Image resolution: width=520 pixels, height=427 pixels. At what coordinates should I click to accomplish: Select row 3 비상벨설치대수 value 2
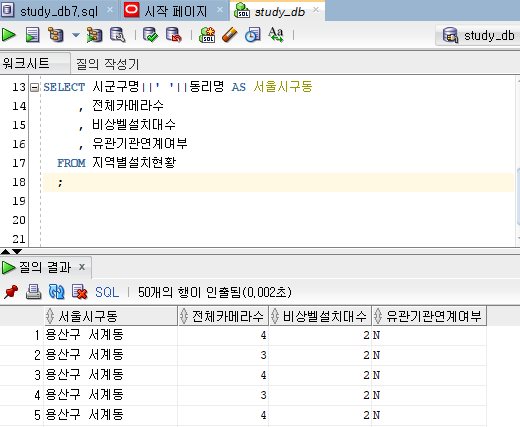point(320,375)
